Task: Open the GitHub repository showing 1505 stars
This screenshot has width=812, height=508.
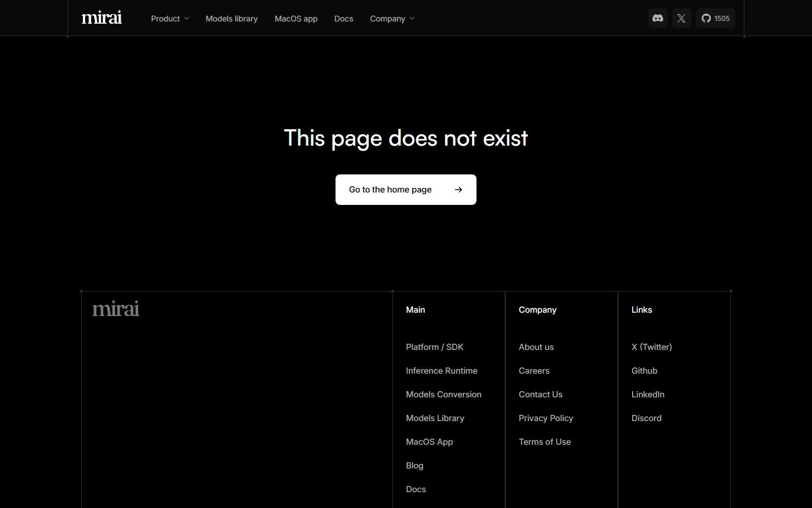Action: pos(715,18)
